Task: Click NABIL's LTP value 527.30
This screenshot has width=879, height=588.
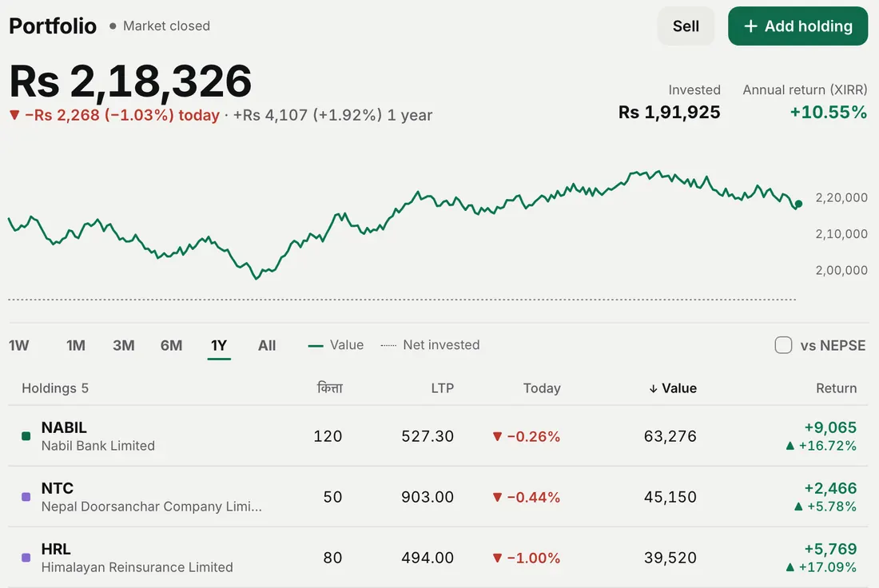Action: 428,436
